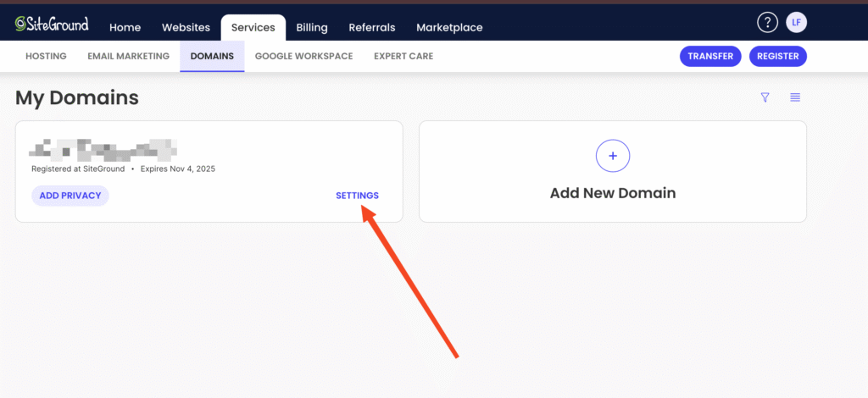Screen dimensions: 868x398
Task: Open the Billing section
Action: [312, 27]
